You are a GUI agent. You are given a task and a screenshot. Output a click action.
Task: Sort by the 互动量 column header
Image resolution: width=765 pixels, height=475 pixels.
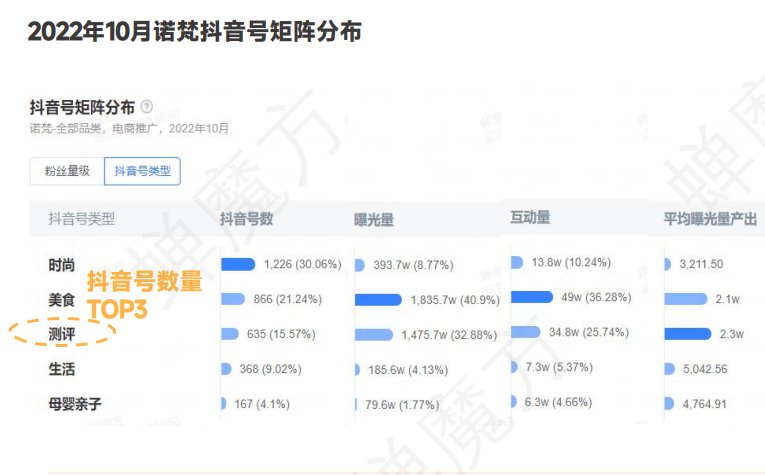point(530,217)
